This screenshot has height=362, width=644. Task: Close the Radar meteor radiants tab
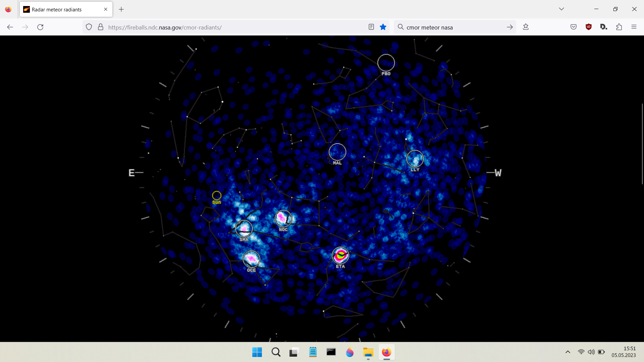pos(106,9)
